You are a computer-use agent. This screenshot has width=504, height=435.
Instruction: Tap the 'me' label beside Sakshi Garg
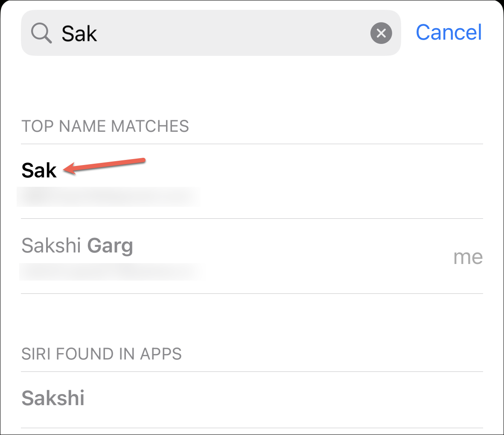coord(468,257)
